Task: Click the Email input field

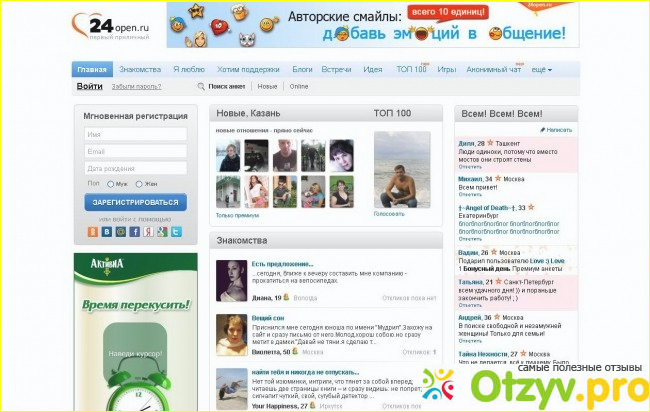Action: [x=136, y=151]
